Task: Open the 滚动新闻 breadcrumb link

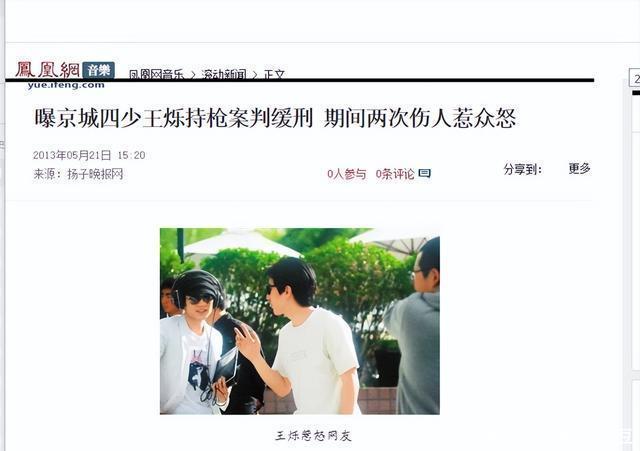Action: [x=224, y=74]
